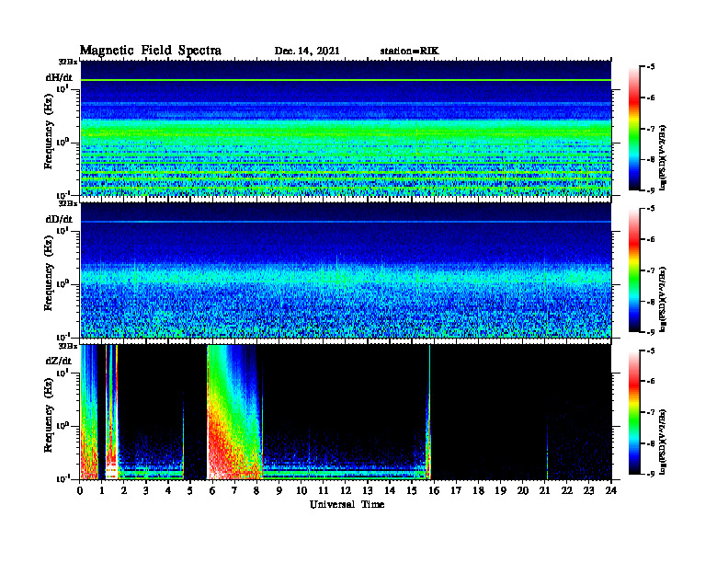Click the 32Hz top label of dH/dt panel

pos(67,62)
